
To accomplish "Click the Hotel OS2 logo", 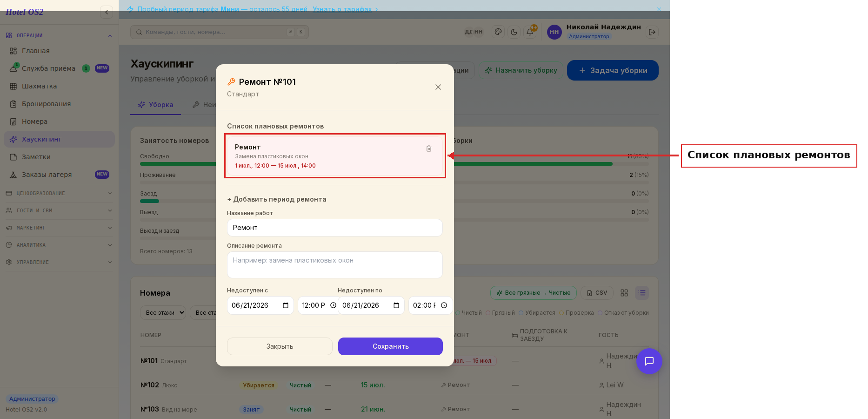I will click(24, 12).
